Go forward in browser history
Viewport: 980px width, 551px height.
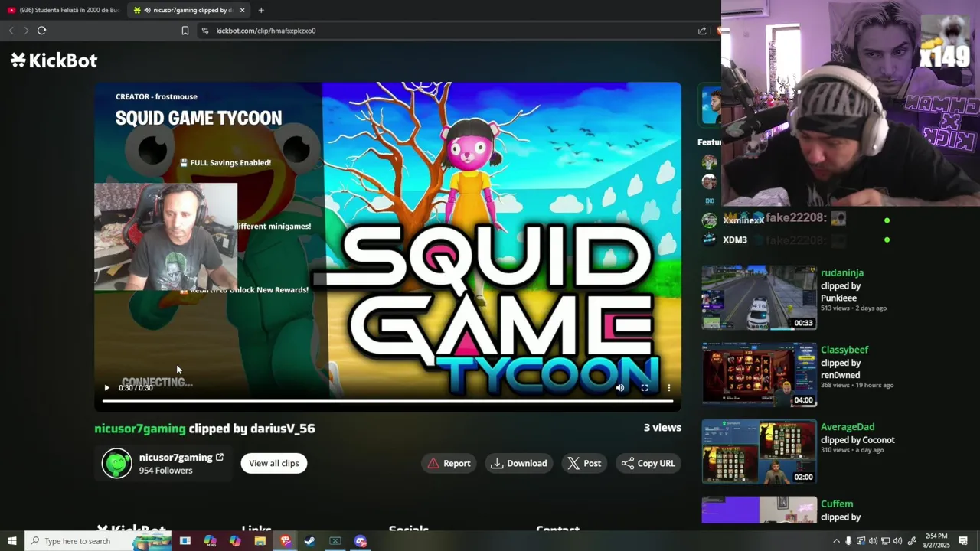point(26,31)
